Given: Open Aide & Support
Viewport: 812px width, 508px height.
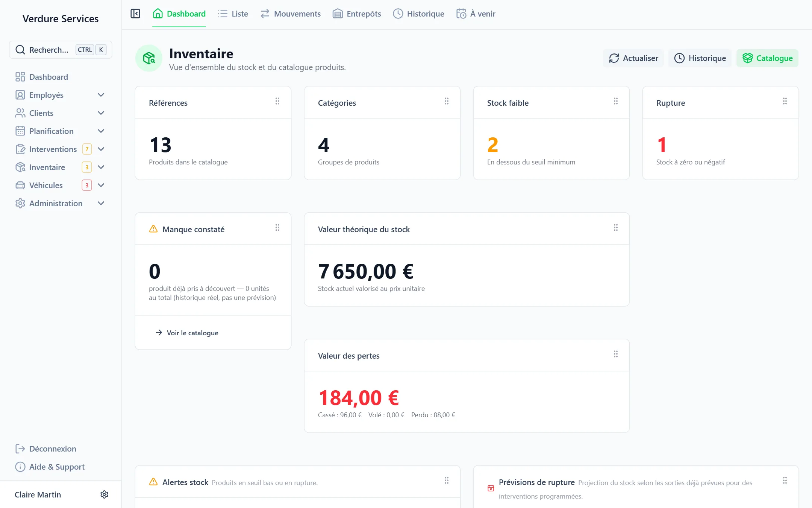Looking at the screenshot, I should pos(50,467).
